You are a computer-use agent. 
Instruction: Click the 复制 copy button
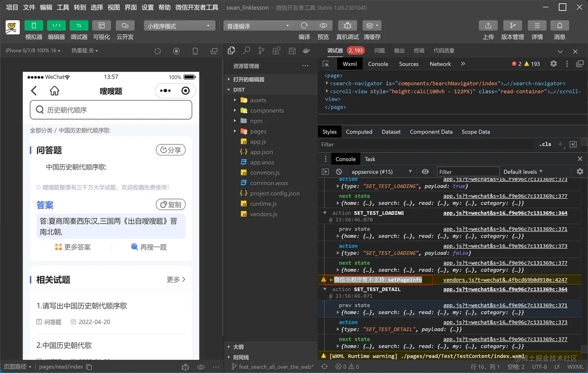171,204
